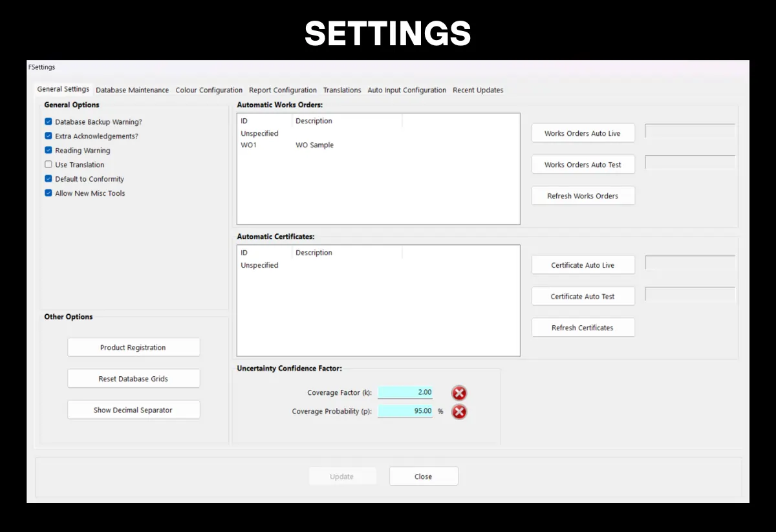Clear the Coverage Factor value using red X
Screen dimensions: 776x532
459,392
